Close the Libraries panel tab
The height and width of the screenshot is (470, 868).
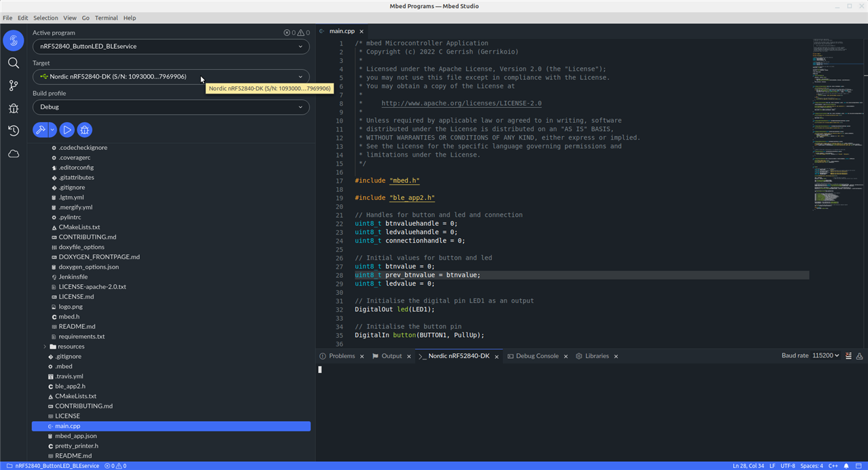click(616, 356)
